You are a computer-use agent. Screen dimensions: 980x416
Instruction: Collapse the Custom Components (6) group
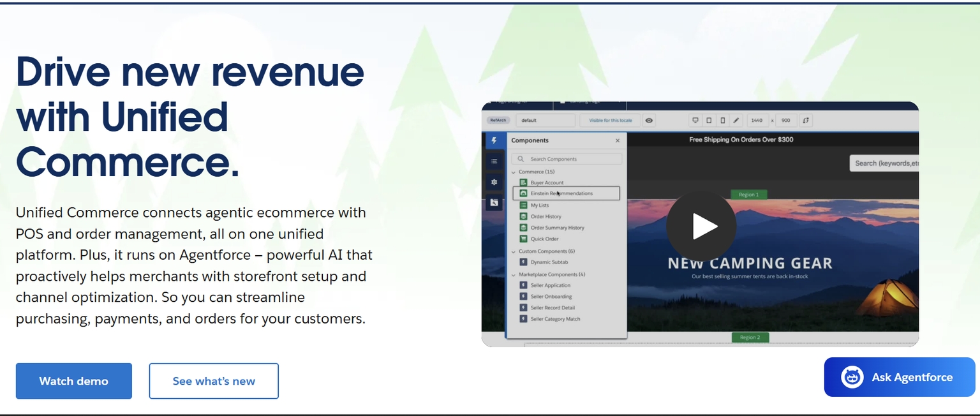pyautogui.click(x=514, y=251)
